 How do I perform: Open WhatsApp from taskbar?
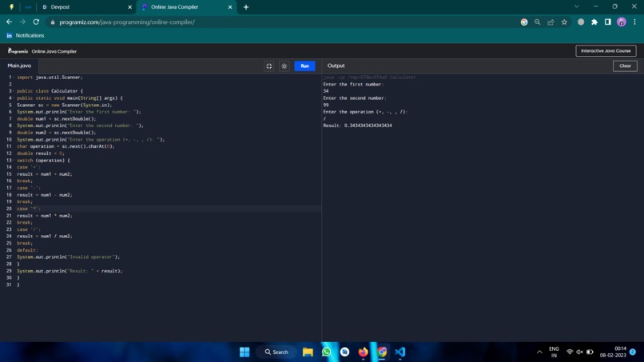pos(327,352)
